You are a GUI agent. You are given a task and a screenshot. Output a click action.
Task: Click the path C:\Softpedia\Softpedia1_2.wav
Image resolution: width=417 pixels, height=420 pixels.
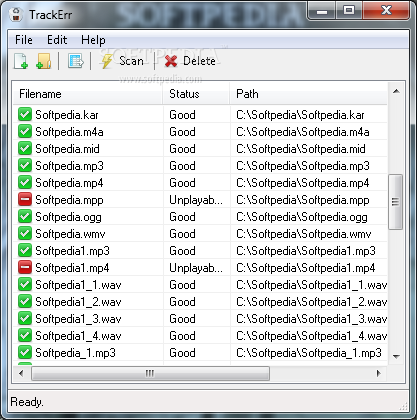click(x=311, y=302)
